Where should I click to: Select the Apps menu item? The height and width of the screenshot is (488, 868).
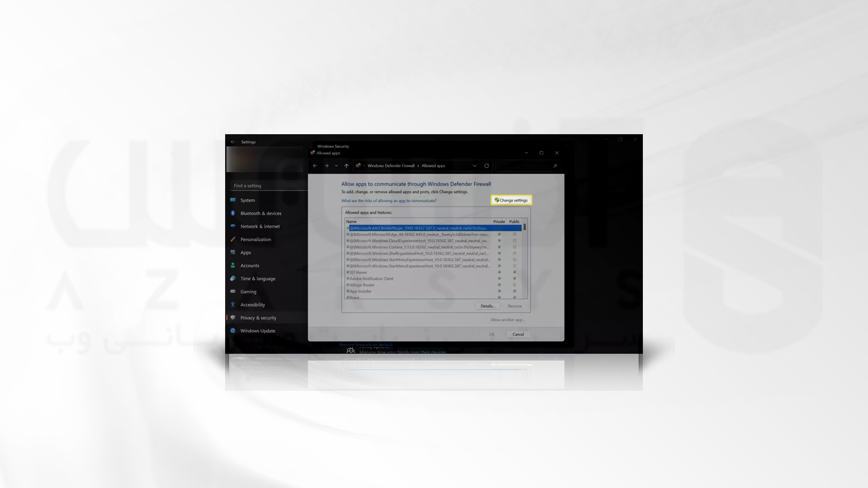coord(245,252)
